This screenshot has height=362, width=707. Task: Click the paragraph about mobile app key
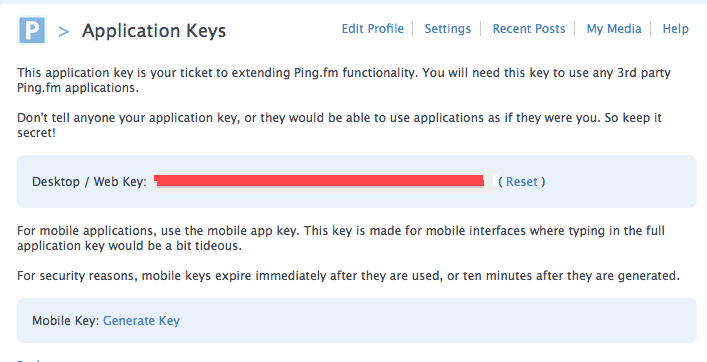[341, 238]
